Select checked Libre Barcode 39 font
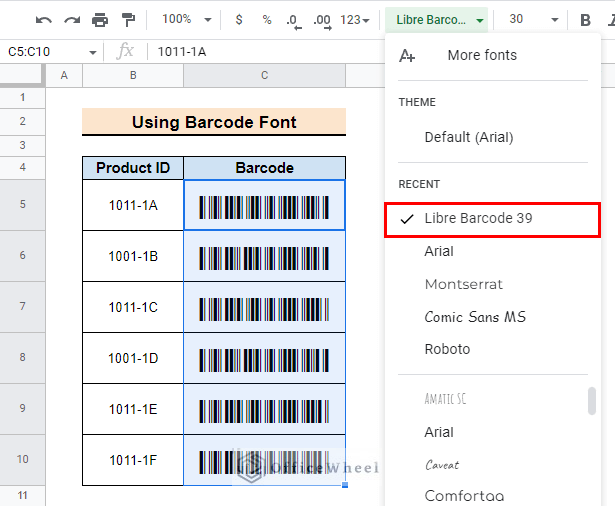This screenshot has width=615, height=506. [493, 219]
